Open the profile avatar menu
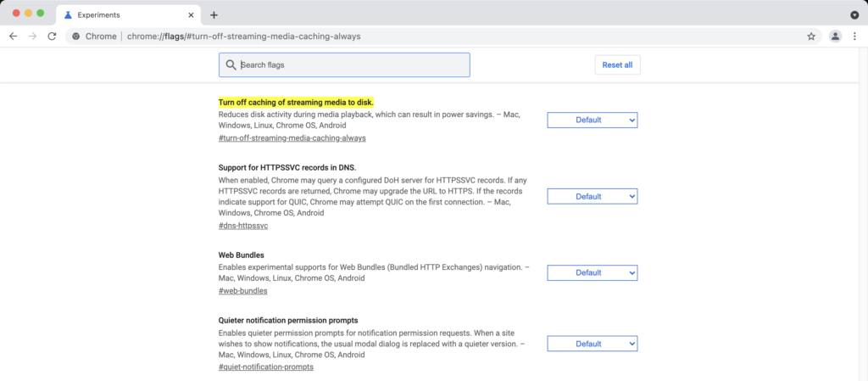This screenshot has width=868, height=381. (x=835, y=36)
